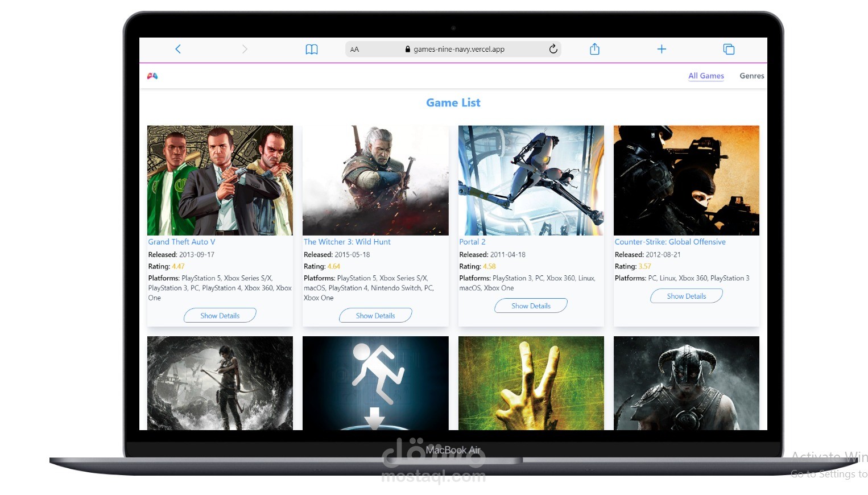Viewport: 868px width, 495px height.
Task: Click the game controller site logo
Action: (x=152, y=76)
